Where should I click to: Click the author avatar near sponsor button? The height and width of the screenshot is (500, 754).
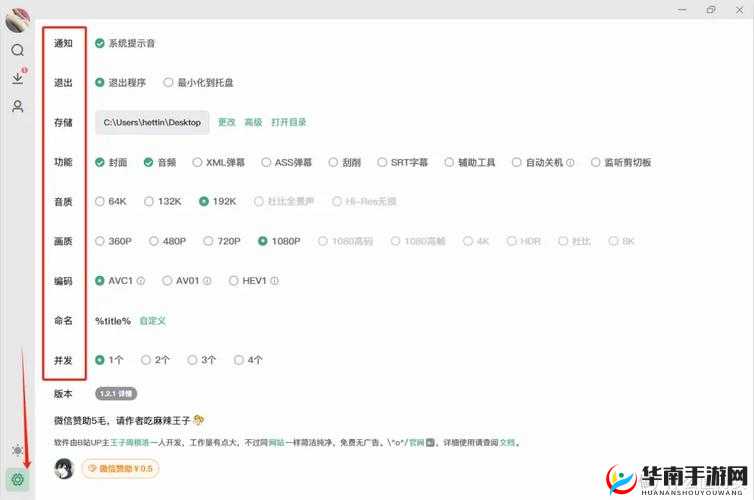(64, 468)
